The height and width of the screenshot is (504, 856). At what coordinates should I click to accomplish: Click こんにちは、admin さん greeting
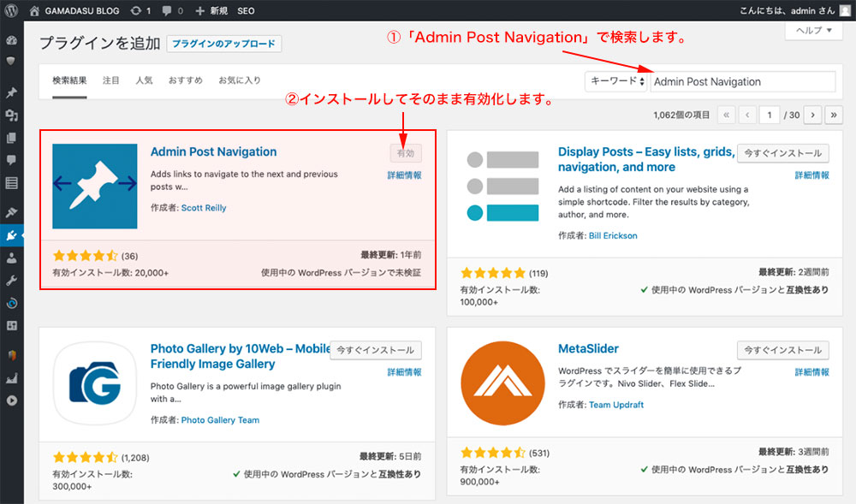coord(788,10)
